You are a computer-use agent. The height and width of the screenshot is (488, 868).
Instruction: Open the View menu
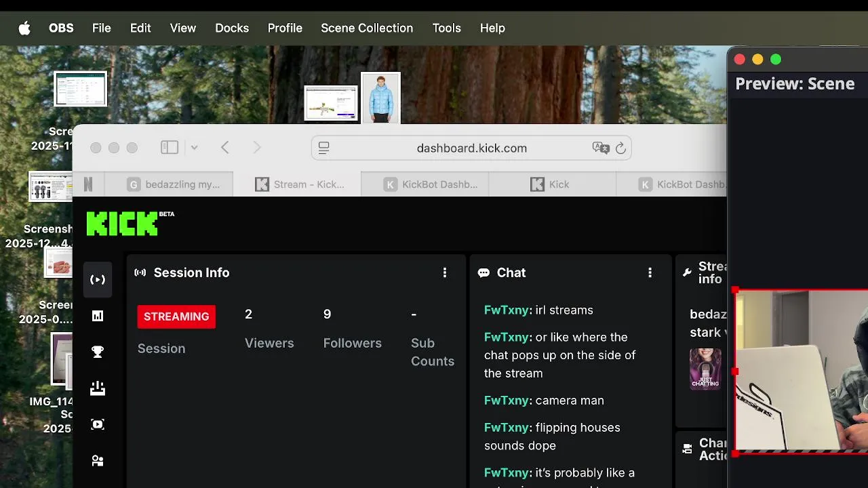(183, 28)
